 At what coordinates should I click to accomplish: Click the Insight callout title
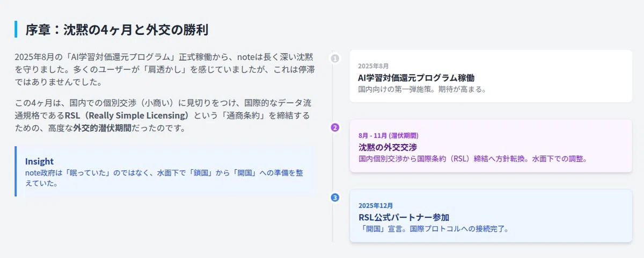pos(39,161)
